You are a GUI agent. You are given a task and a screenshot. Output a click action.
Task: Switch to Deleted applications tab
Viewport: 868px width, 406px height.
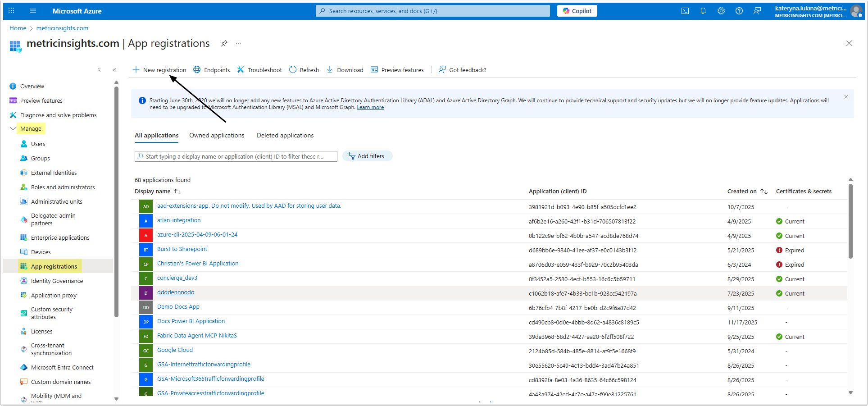[285, 135]
